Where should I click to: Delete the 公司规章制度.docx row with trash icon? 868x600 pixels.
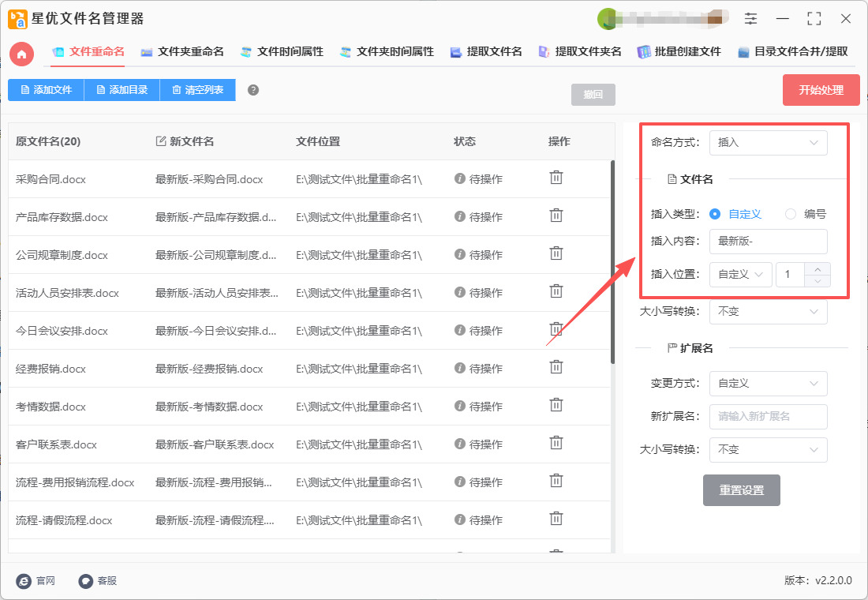(556, 253)
